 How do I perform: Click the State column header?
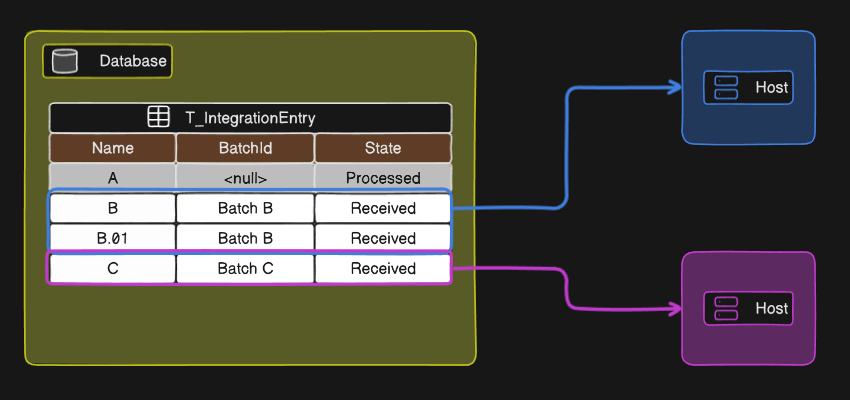pos(383,148)
